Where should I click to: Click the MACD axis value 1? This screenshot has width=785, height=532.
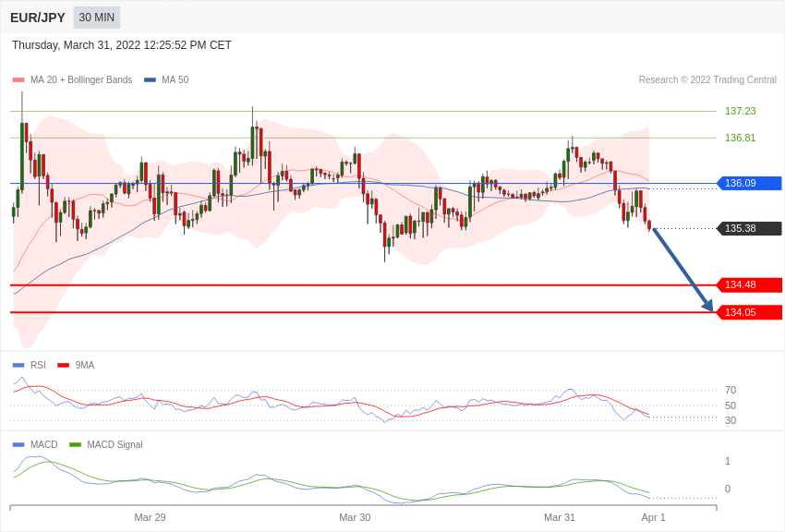(728, 462)
